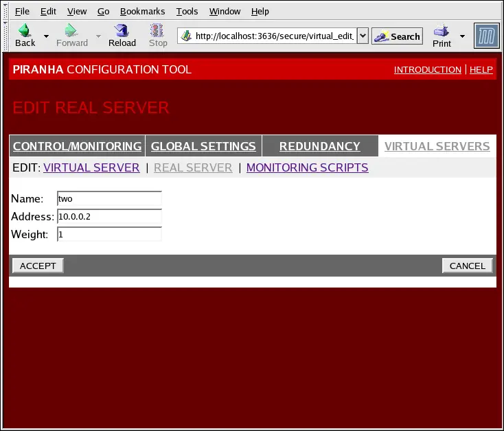504x431 pixels.
Task: Expand the Print options dropdown arrow
Action: [462, 36]
